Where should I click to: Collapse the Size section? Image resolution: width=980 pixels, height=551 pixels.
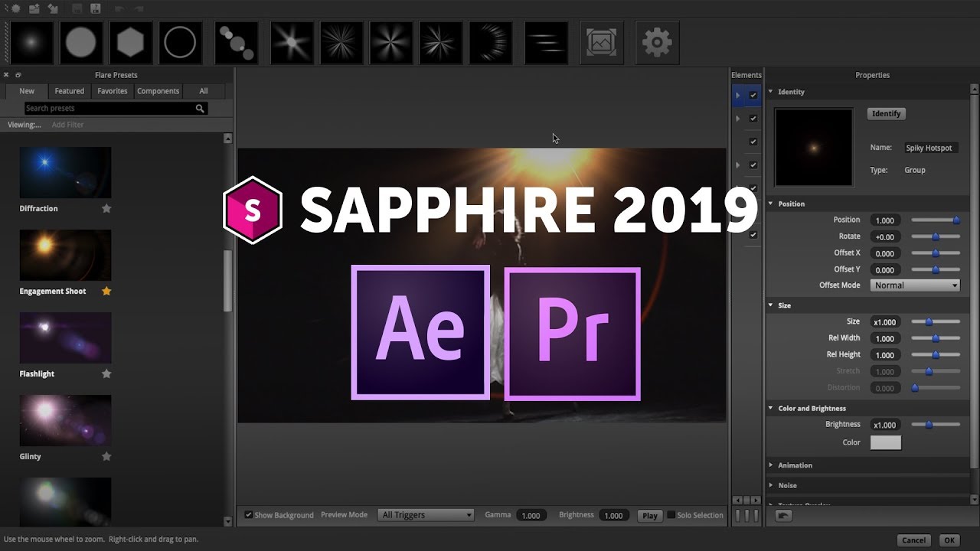pos(771,305)
